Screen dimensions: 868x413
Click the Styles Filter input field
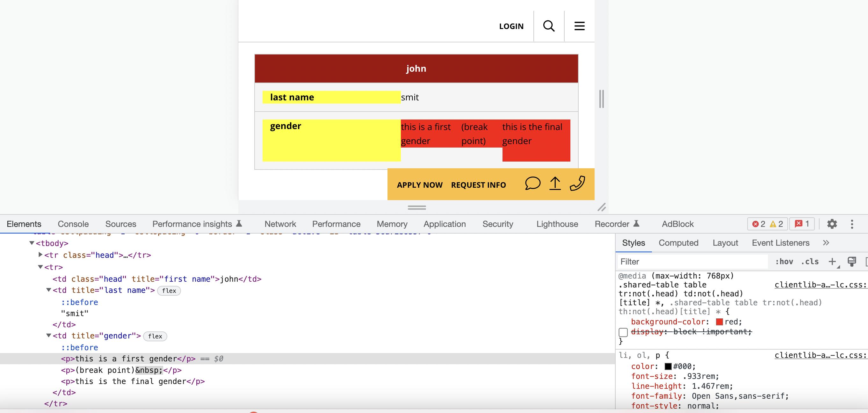(692, 262)
